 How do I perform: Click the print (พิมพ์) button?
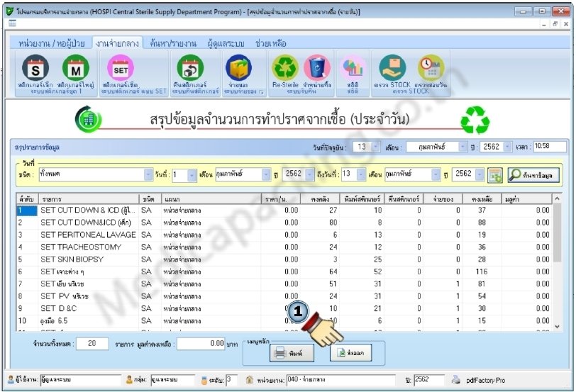(x=287, y=352)
